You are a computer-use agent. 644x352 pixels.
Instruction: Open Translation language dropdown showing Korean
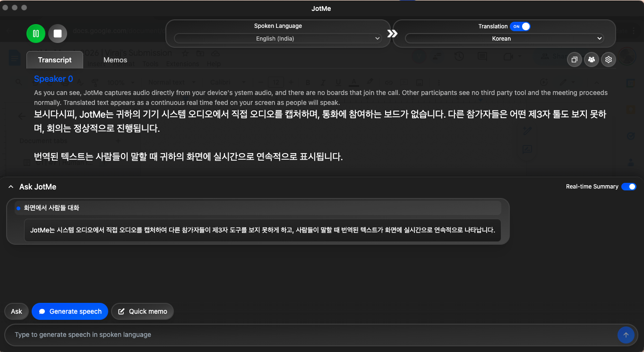(x=504, y=39)
